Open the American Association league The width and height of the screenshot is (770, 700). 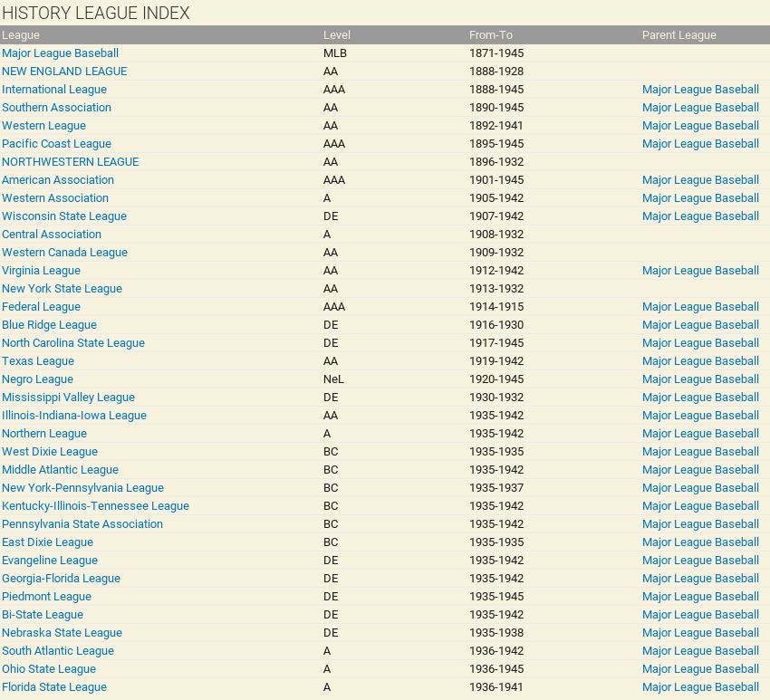[58, 180]
